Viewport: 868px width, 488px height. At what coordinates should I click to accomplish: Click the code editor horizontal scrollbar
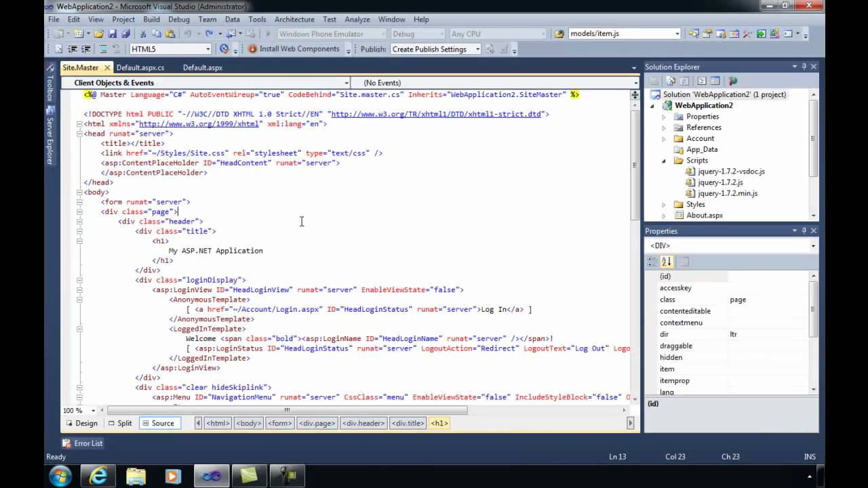287,410
